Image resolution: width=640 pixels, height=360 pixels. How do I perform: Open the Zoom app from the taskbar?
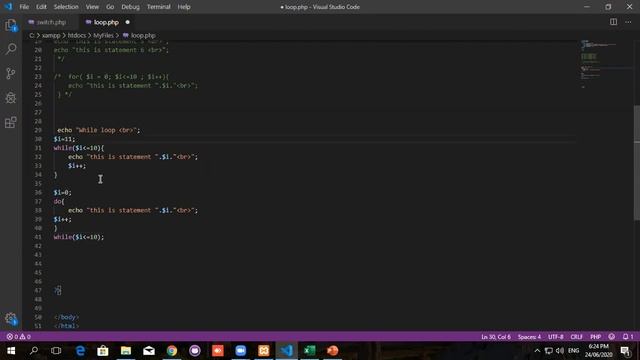(241, 351)
